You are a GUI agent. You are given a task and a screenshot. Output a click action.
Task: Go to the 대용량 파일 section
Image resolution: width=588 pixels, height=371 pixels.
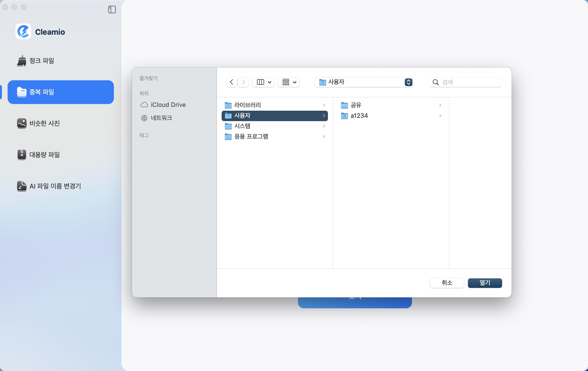point(44,155)
